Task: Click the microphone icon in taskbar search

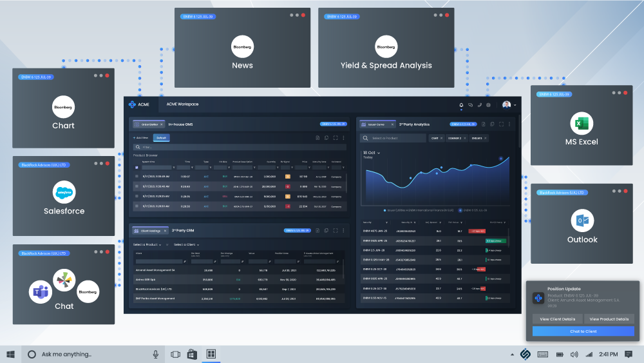Action: 156,354
